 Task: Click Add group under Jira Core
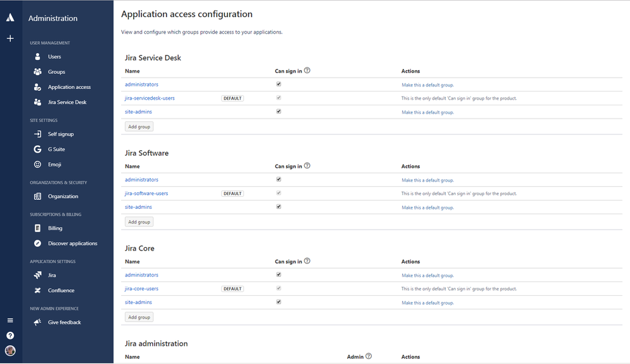139,317
